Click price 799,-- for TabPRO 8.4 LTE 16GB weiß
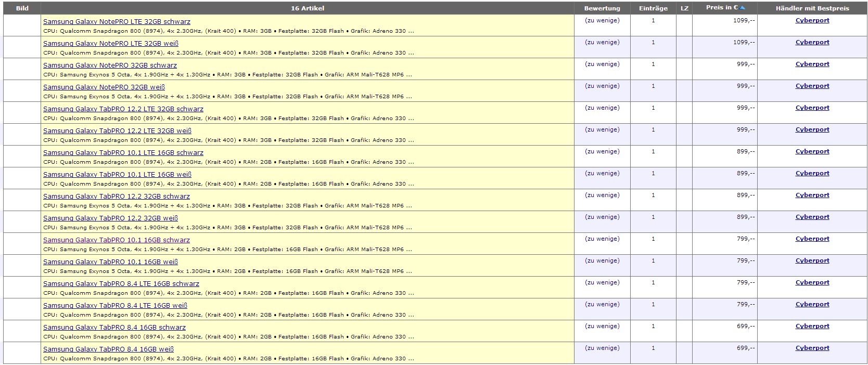Image resolution: width=868 pixels, height=365 pixels. click(746, 305)
